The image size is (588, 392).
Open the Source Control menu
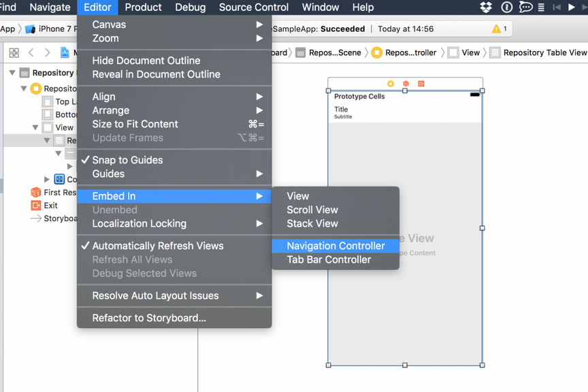point(254,7)
